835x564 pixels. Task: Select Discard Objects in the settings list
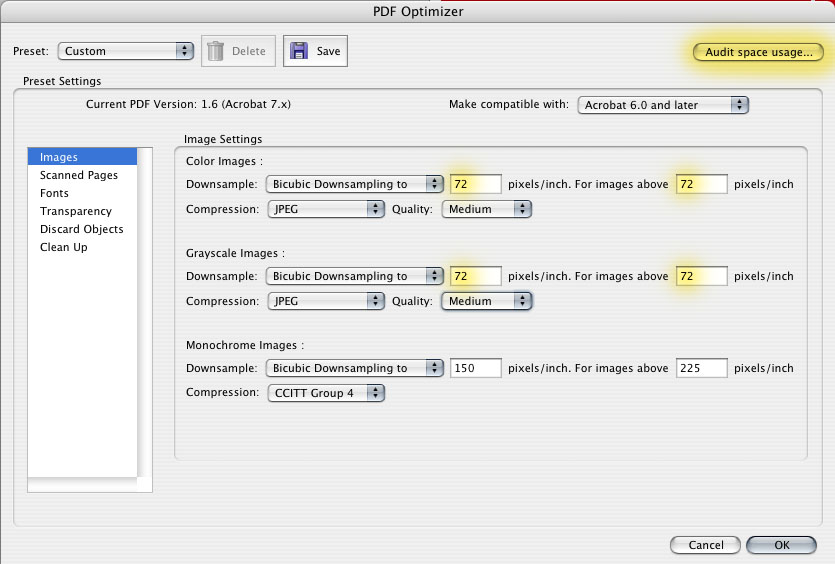pos(83,230)
